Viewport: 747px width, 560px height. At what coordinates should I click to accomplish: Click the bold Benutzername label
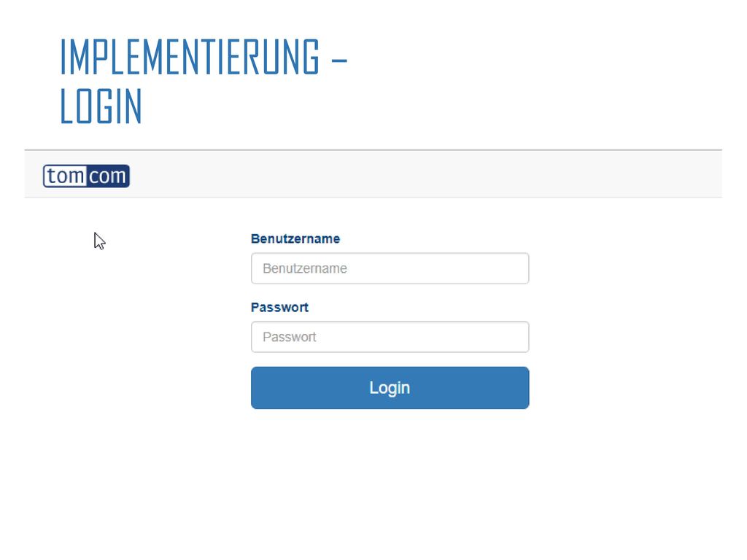pyautogui.click(x=295, y=238)
